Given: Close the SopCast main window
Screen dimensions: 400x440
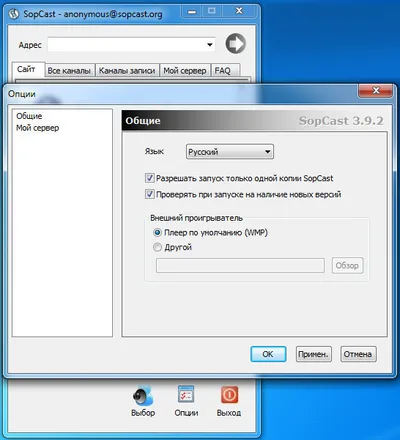Looking at the screenshot, I should click(239, 12).
